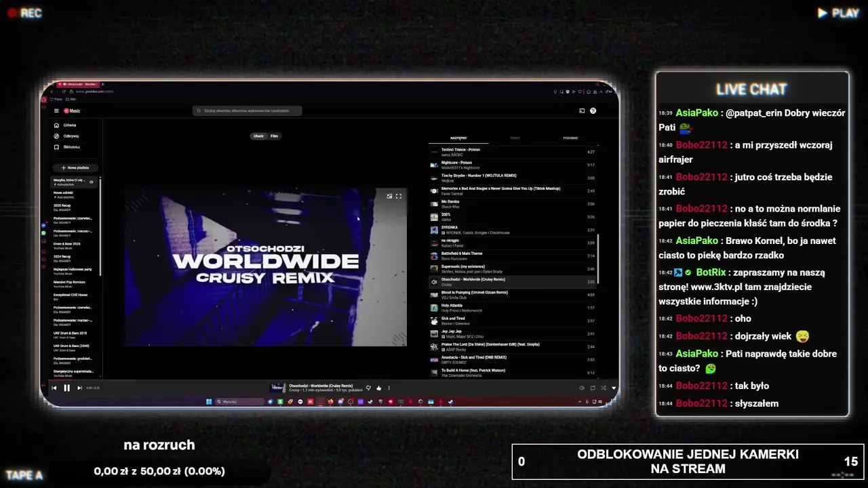
Task: Select the Holy Atlantis track
Action: pyautogui.click(x=513, y=308)
